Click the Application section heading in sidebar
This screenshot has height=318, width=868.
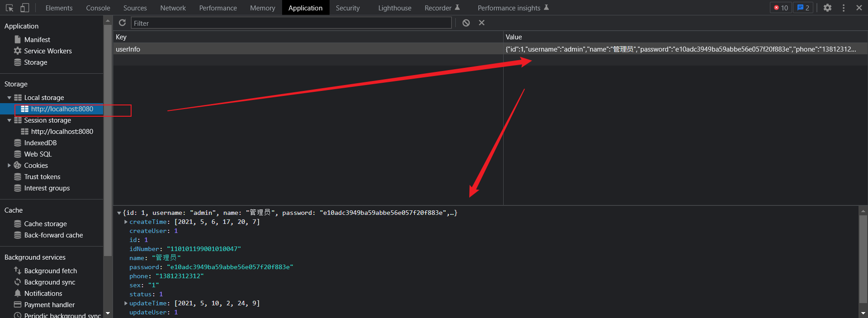[21, 26]
